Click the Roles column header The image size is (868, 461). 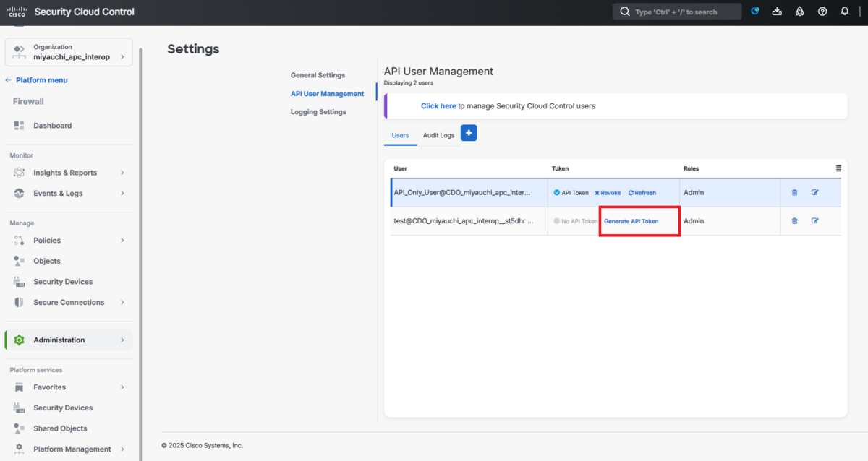click(692, 168)
